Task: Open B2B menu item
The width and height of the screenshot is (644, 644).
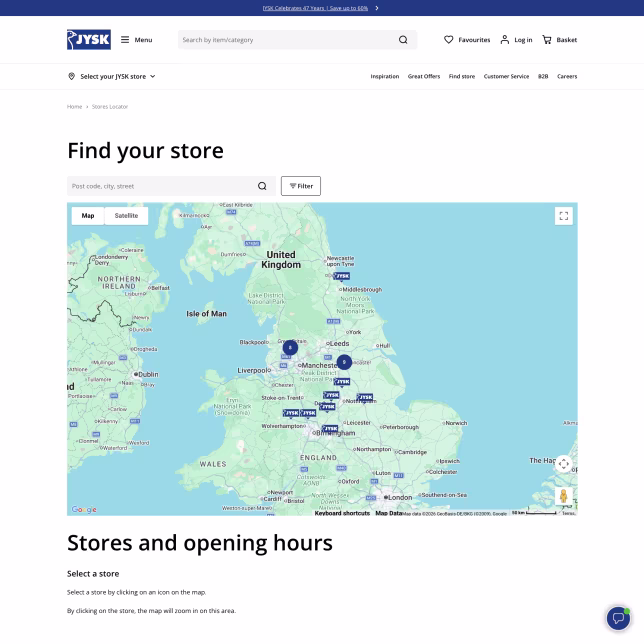Action: [x=543, y=76]
